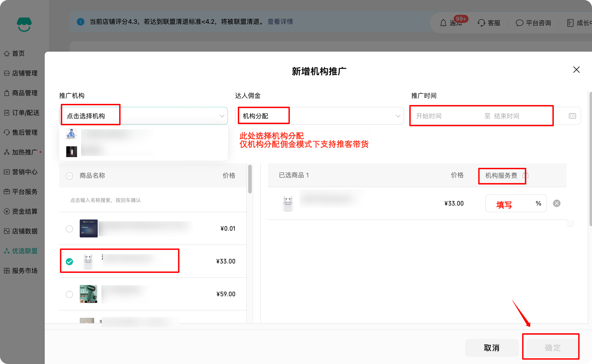Screen dimensions: 592x364
Task: Click the 取消 button
Action: coord(492,348)
